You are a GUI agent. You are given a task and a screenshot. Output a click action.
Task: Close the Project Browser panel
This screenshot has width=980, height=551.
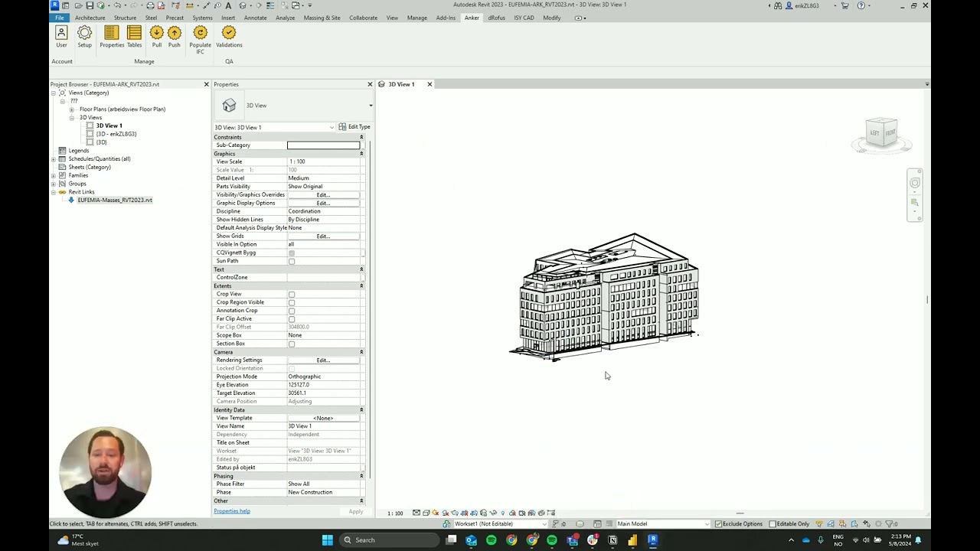point(206,84)
